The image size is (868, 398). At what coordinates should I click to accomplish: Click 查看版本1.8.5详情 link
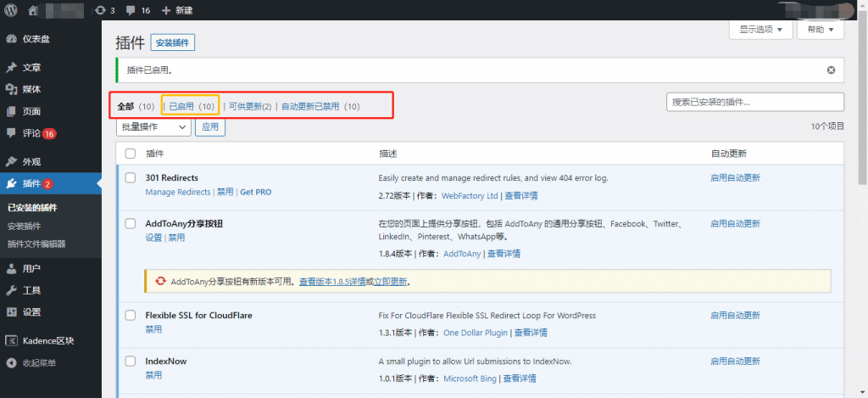pyautogui.click(x=332, y=282)
